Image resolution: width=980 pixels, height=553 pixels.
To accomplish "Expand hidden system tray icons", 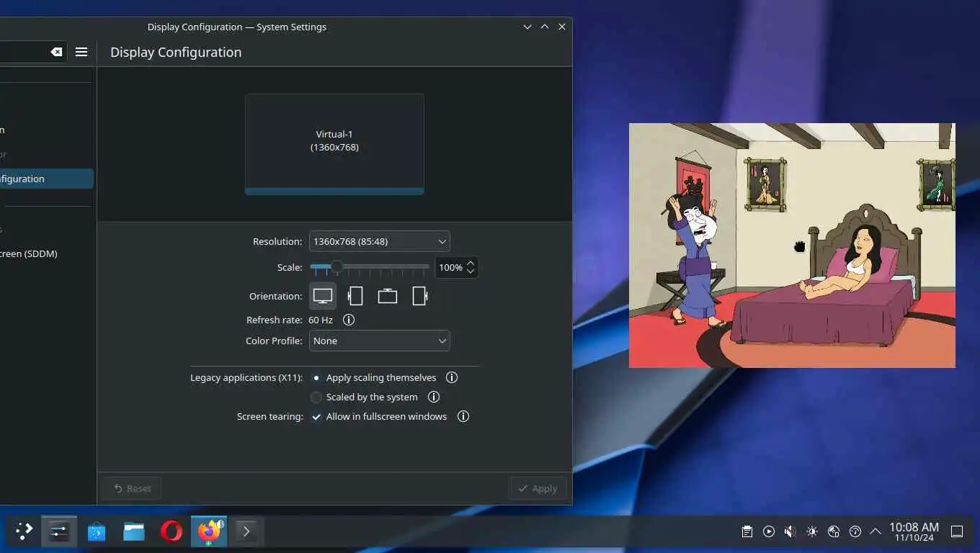I will pyautogui.click(x=876, y=531).
